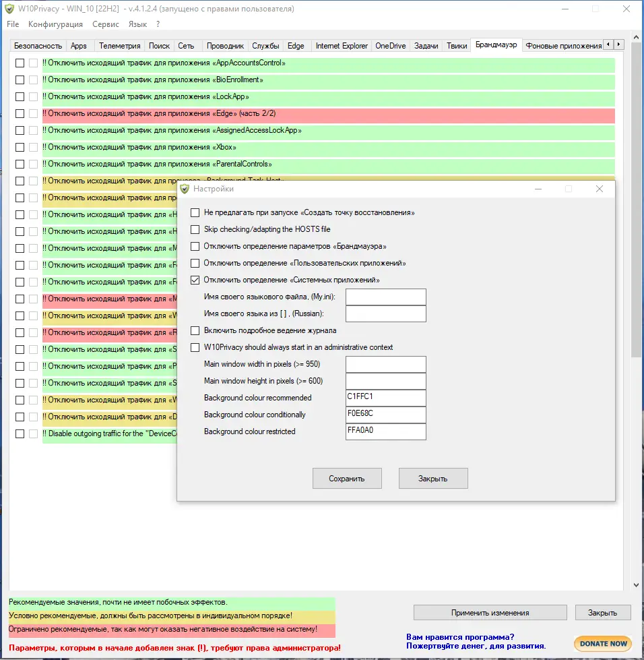Click the shield icon in Настройки dialog title
Viewport: 644px width, 660px height.
pyautogui.click(x=185, y=189)
